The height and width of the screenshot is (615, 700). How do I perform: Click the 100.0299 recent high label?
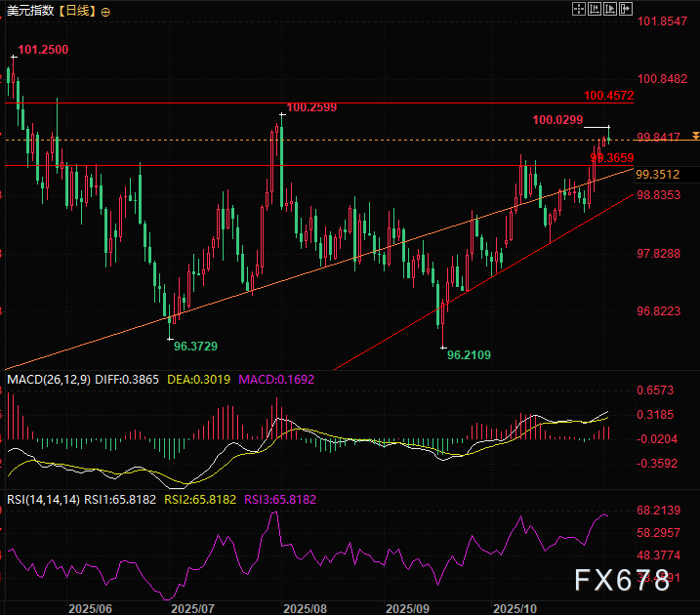click(557, 119)
